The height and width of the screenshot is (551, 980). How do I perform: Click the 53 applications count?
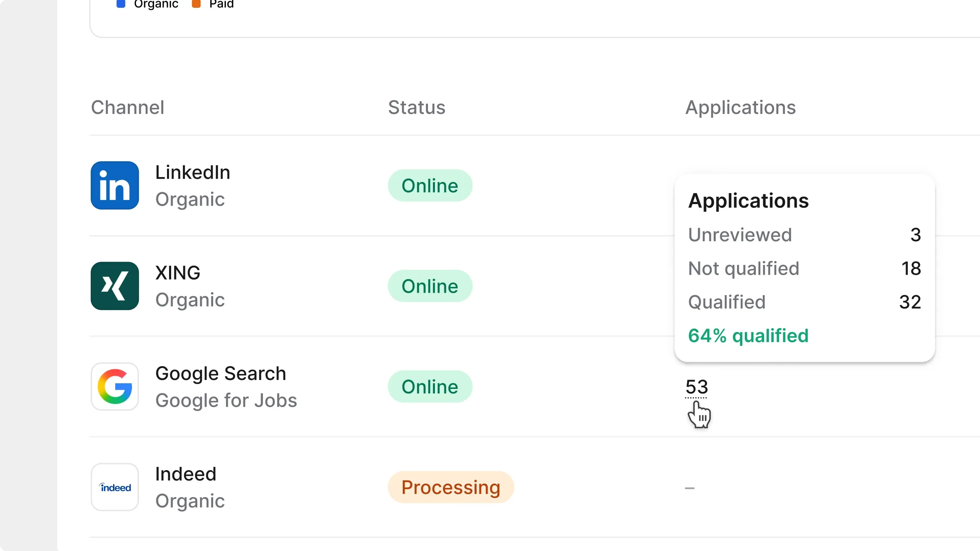tap(697, 387)
